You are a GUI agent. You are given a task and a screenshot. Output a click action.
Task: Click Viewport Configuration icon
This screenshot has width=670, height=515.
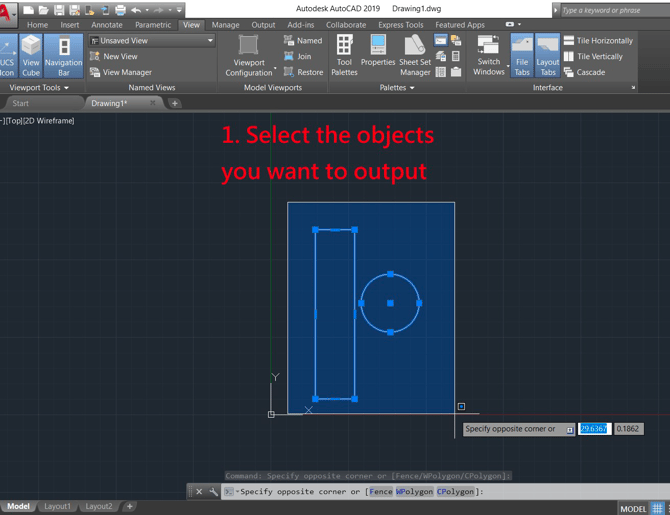pos(248,55)
